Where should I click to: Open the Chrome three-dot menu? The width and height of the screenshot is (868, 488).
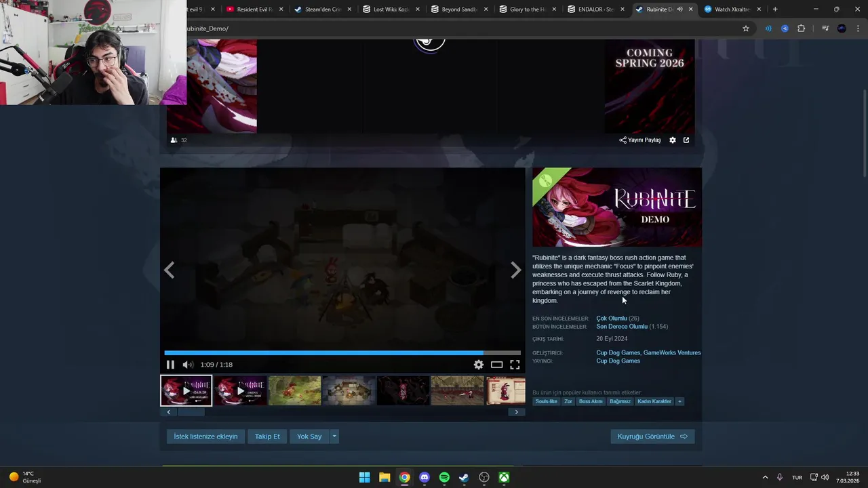858,28
